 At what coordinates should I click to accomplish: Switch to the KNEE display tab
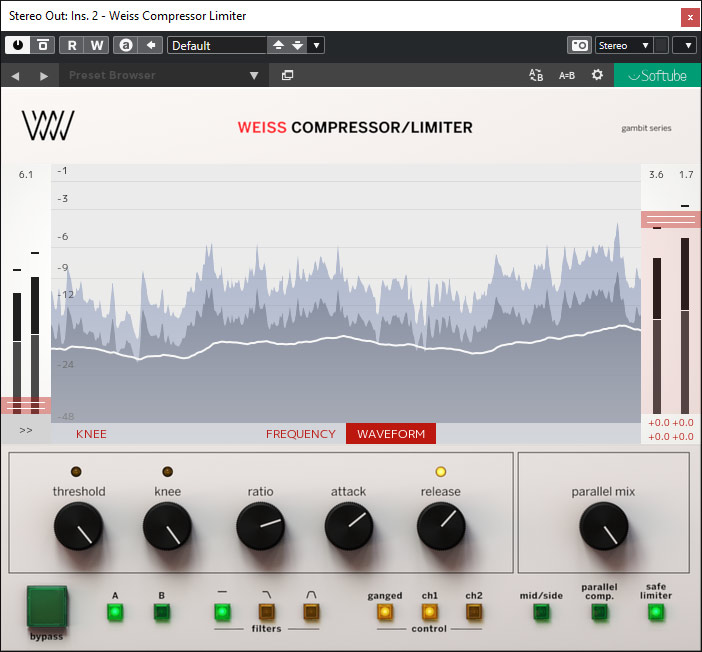91,434
